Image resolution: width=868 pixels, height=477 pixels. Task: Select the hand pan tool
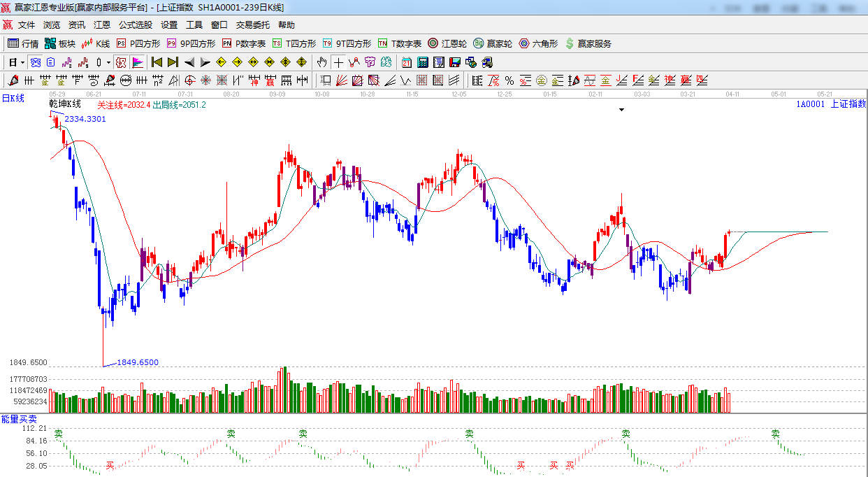coord(321,62)
